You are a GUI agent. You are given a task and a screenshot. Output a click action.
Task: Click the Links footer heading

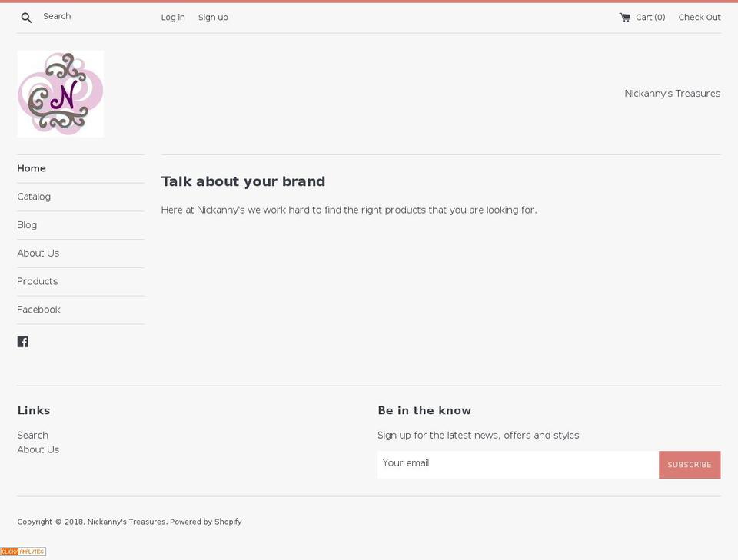[x=33, y=410]
